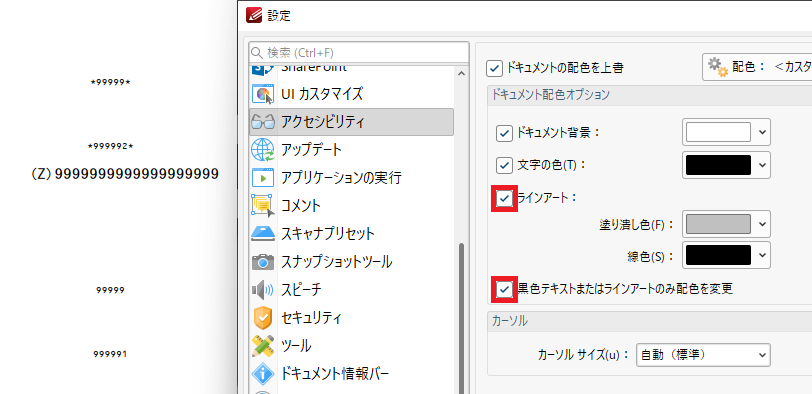Open the カーソル サイズ combo box
812x394 pixels.
703,355
